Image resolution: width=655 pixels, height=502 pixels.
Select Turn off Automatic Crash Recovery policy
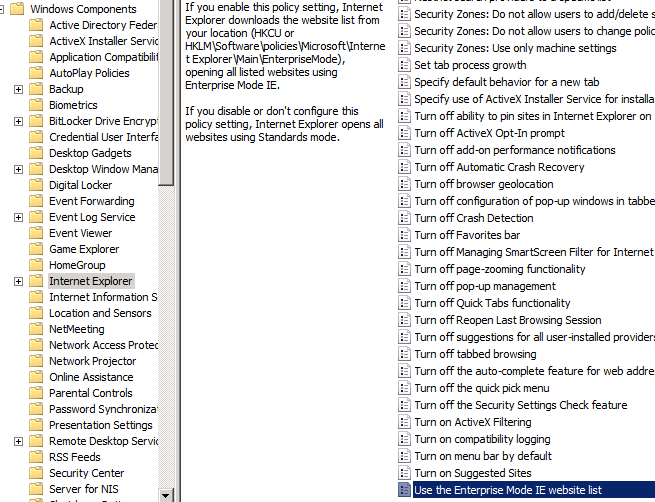(499, 167)
